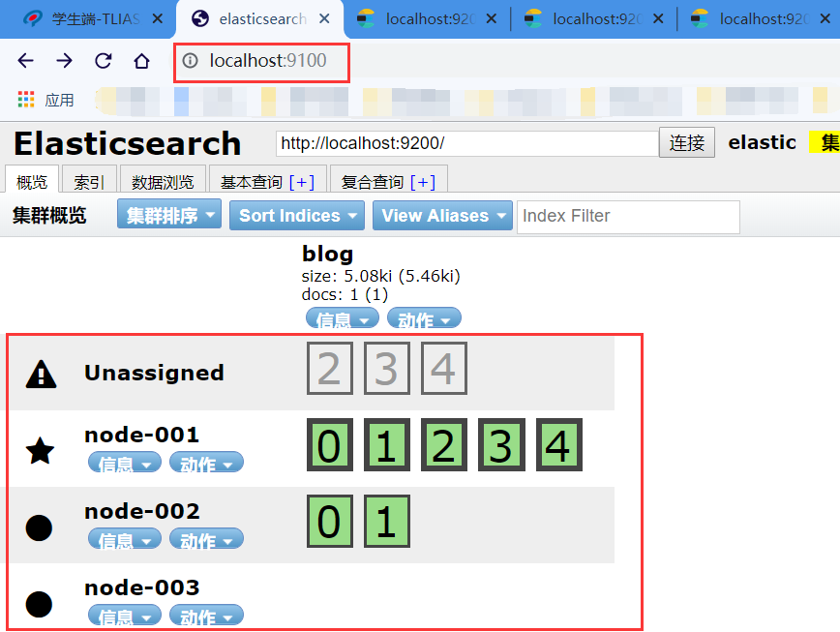Go back using browser back arrow

click(x=25, y=61)
